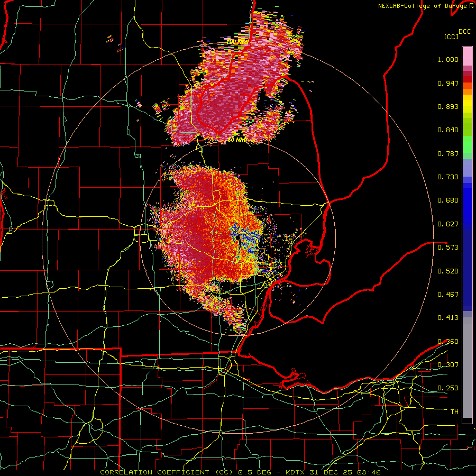
Task: Select the 0.520 scale value
Action: click(x=448, y=271)
